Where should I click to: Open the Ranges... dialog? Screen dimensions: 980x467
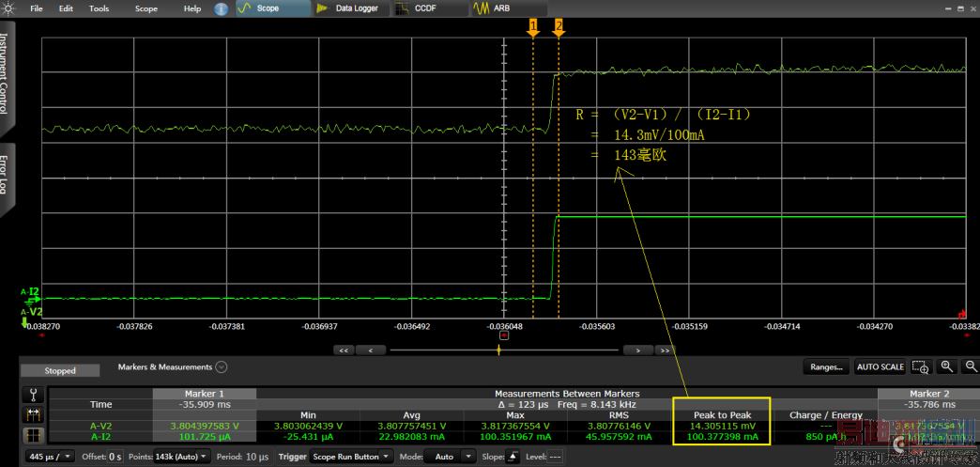[x=826, y=366]
